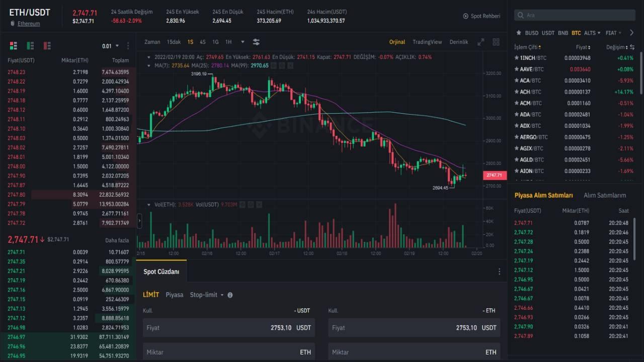Favorite the ACA/BTC pair star

[517, 80]
